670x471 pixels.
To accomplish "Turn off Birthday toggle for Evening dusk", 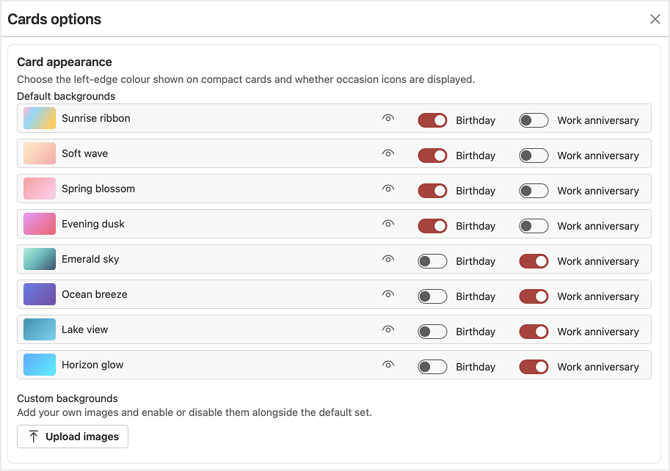I will [432, 226].
